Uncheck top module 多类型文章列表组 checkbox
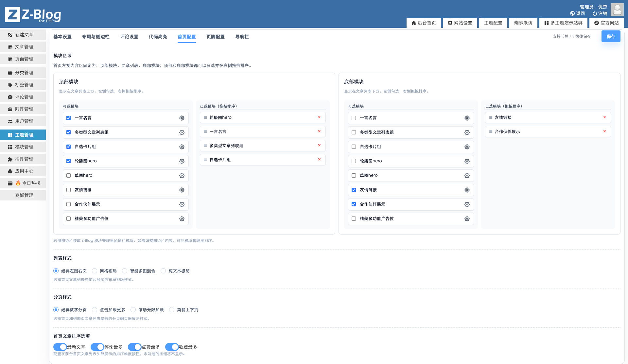628x364 pixels. (69, 132)
